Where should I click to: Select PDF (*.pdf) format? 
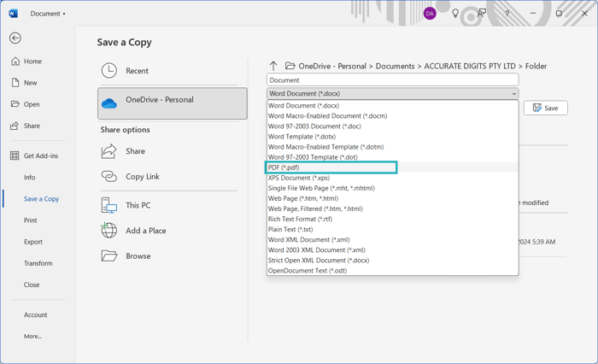point(392,167)
